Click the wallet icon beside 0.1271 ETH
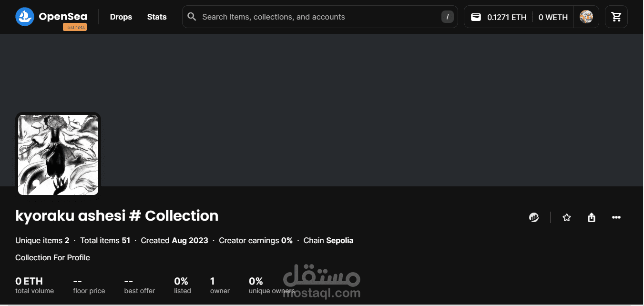Screen dimensions: 644x306 [x=476, y=17]
